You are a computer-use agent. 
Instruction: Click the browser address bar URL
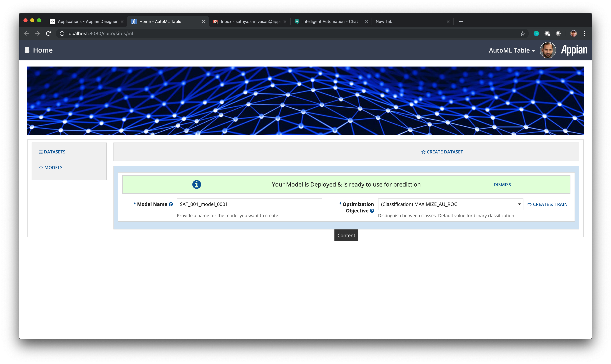click(x=100, y=34)
